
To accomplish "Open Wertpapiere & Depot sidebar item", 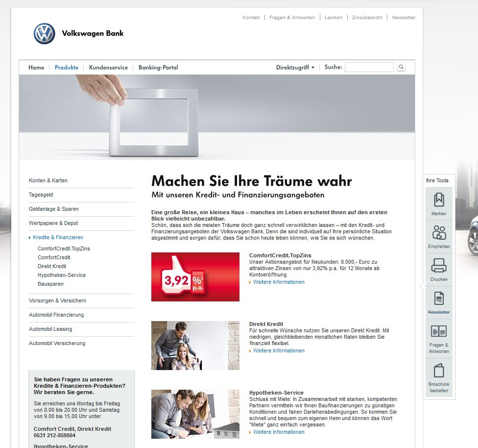I will (x=53, y=223).
